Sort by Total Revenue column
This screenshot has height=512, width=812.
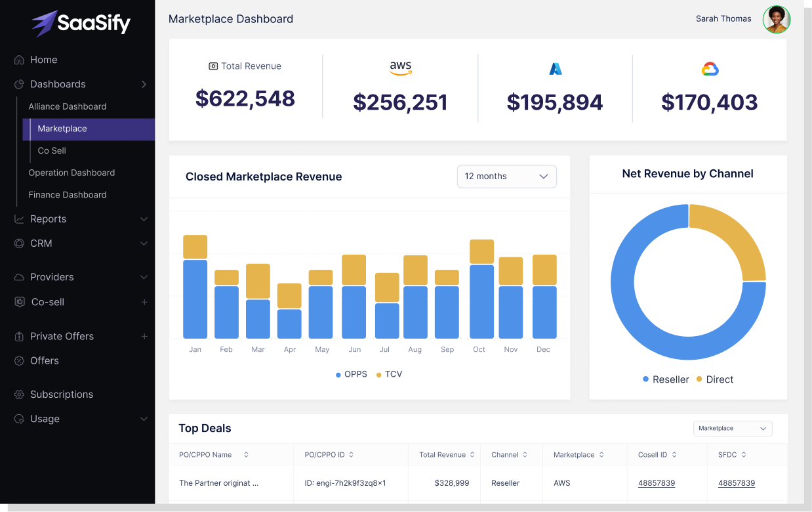472,455
